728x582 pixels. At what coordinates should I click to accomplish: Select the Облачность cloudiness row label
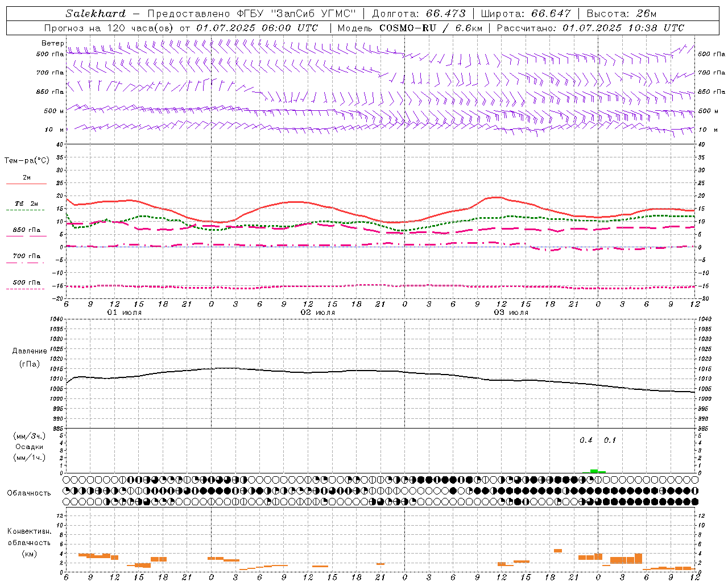[x=29, y=493]
